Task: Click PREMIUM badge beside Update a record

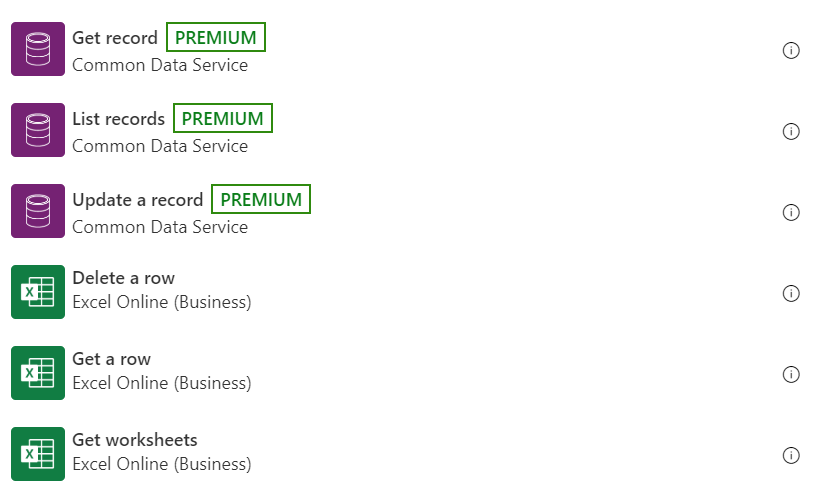Action: (x=261, y=199)
